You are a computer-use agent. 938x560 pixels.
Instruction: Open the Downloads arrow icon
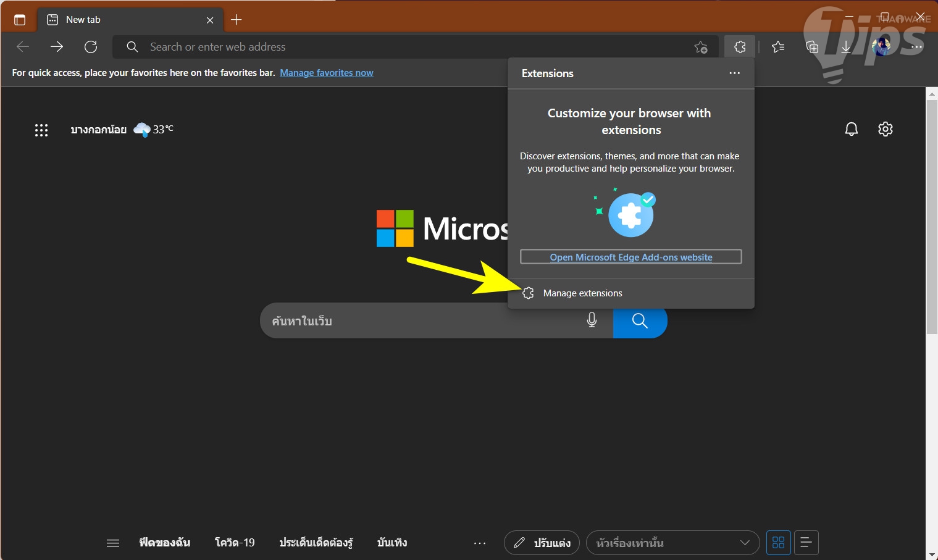(846, 47)
